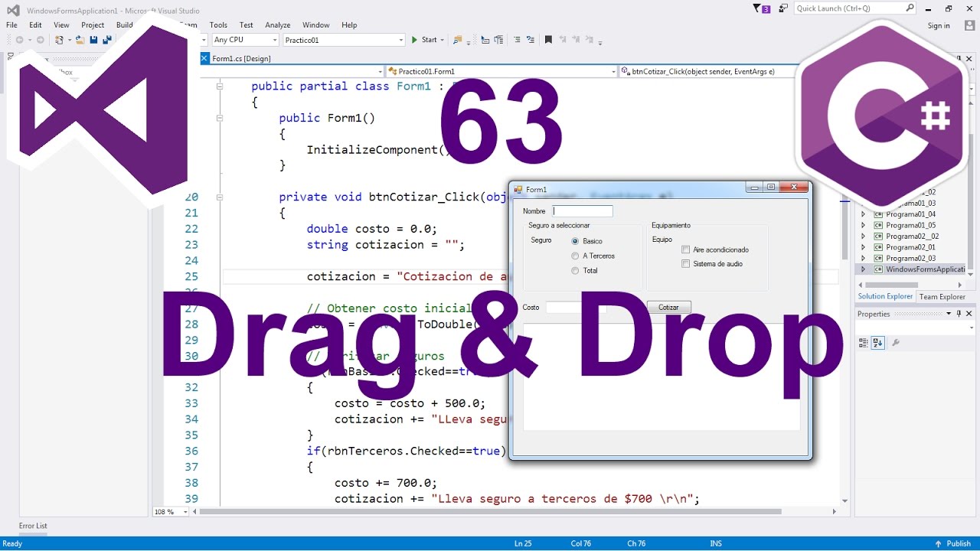Open the Start button dropdown arrow
980x551 pixels.
coord(444,40)
